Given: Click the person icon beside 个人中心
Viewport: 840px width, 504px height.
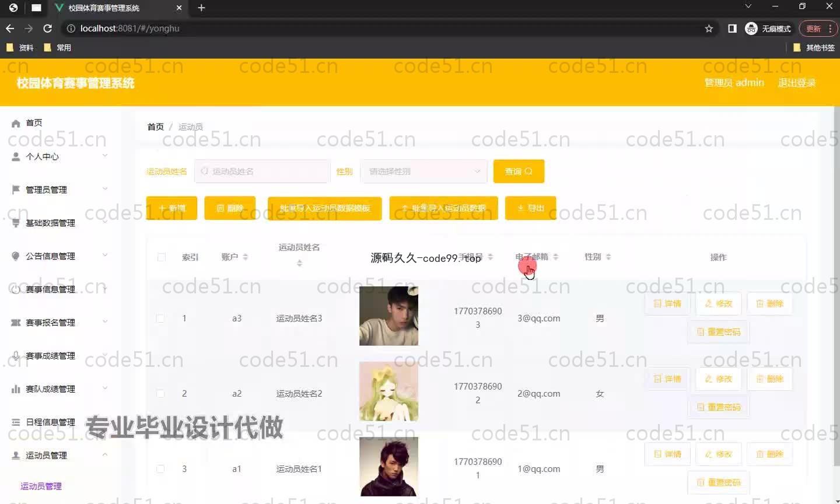Looking at the screenshot, I should click(x=16, y=156).
